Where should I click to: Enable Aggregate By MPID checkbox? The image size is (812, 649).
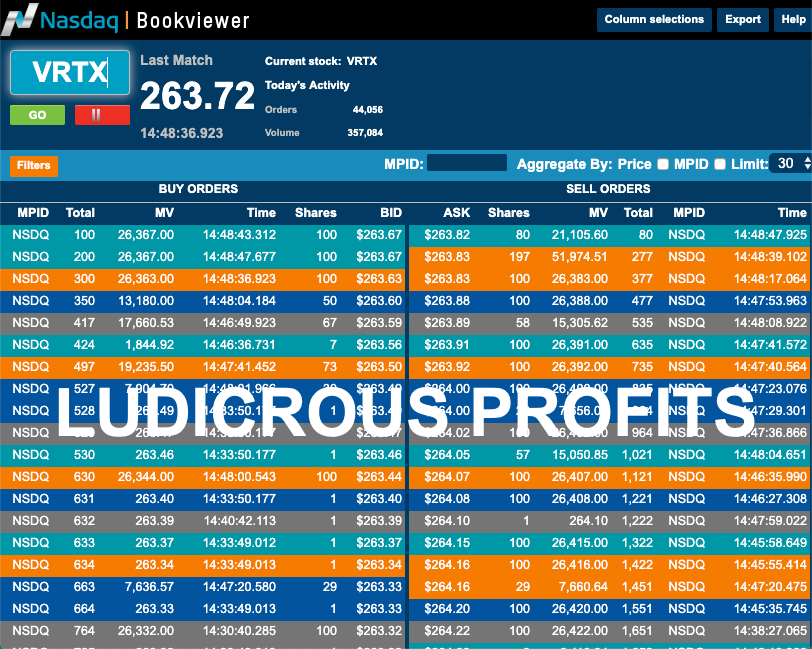[720, 164]
